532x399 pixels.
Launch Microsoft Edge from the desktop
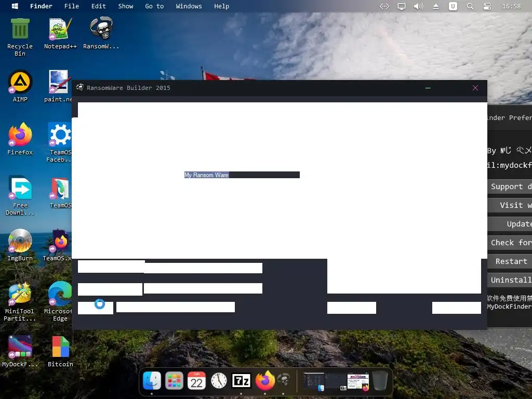tap(58, 301)
